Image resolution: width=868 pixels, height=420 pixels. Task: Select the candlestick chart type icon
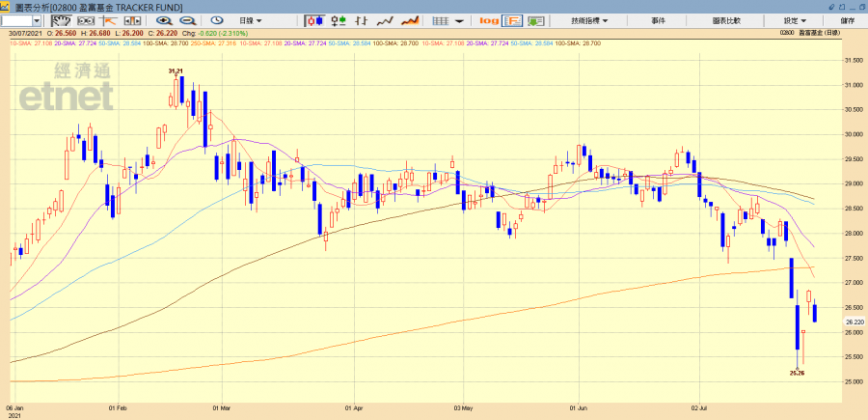coord(317,20)
